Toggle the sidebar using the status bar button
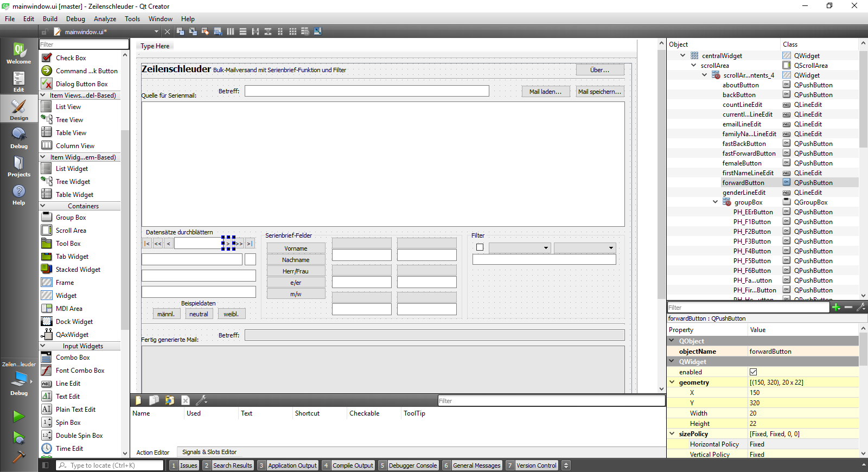 pos(46,465)
